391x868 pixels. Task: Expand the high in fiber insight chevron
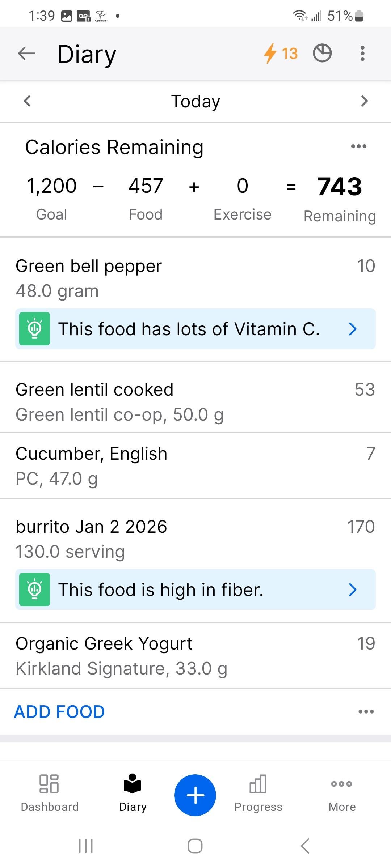pos(353,590)
